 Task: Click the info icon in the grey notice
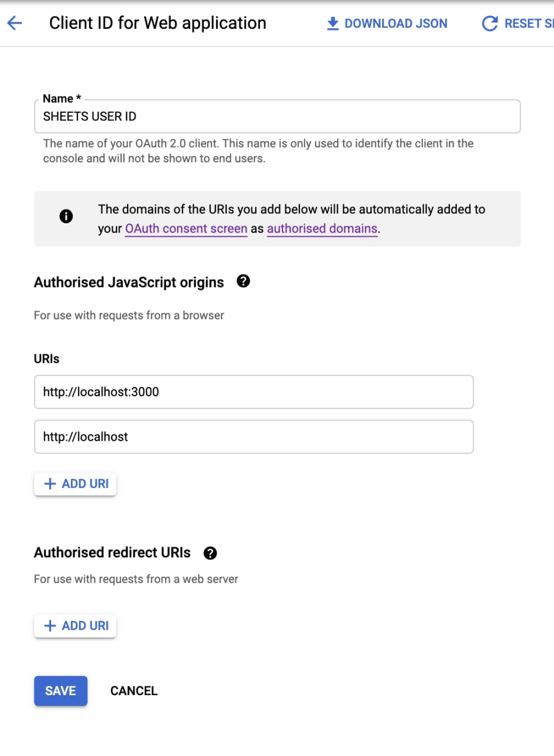66,217
